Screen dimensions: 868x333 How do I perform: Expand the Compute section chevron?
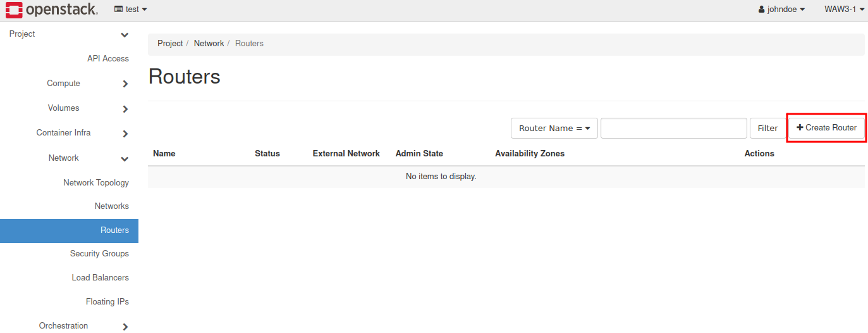125,84
